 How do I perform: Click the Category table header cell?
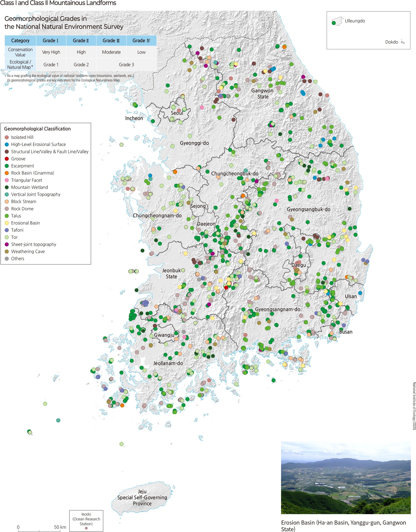pyautogui.click(x=20, y=40)
